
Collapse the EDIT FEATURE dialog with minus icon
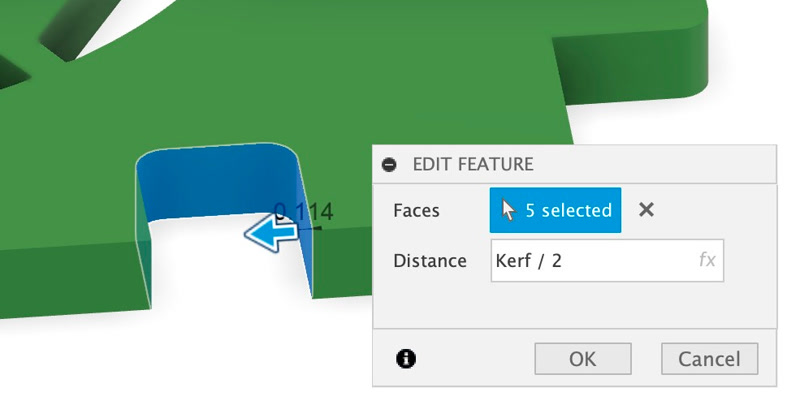click(389, 164)
